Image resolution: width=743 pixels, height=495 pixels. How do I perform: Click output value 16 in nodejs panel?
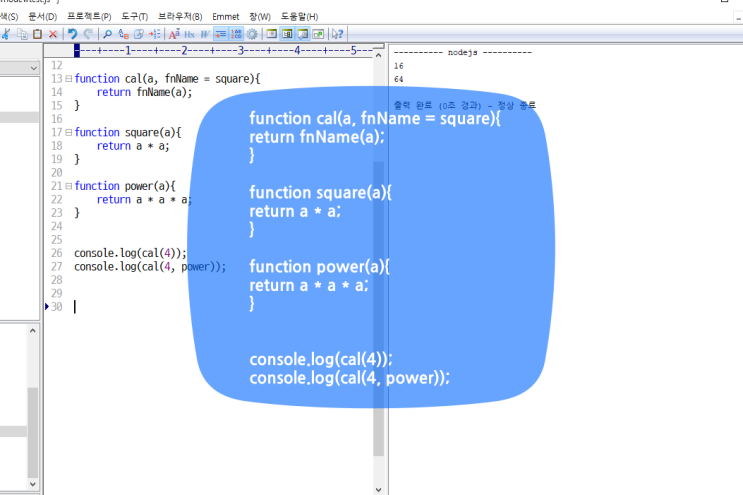399,66
